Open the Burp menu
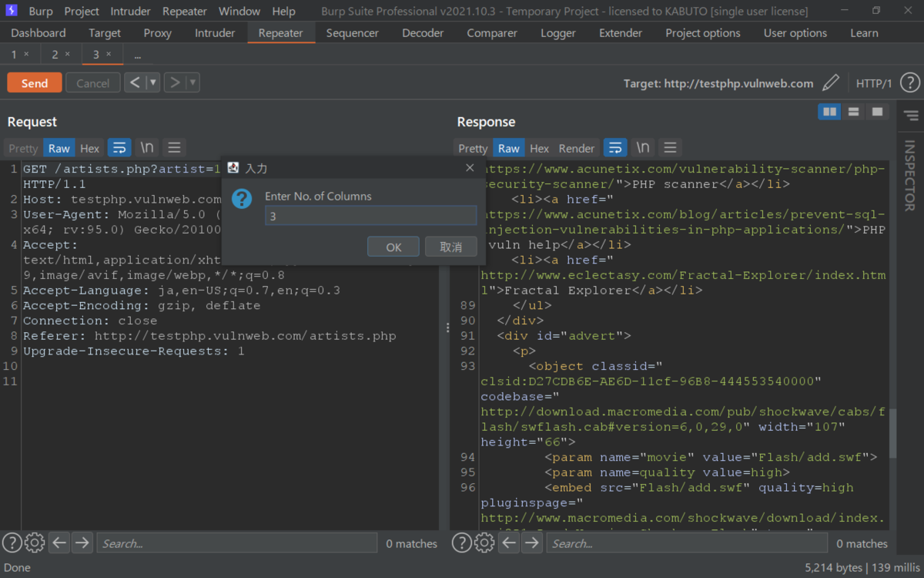Viewport: 924px width, 578px height. pos(41,11)
